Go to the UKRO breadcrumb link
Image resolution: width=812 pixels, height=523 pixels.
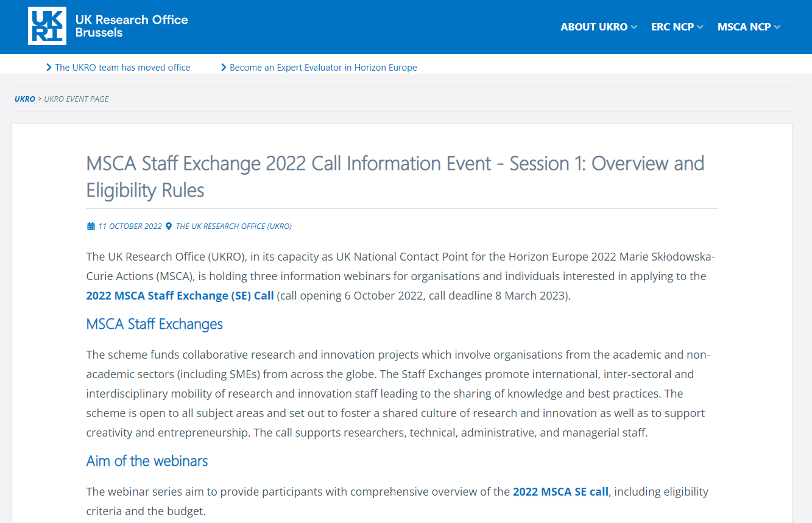(x=25, y=99)
